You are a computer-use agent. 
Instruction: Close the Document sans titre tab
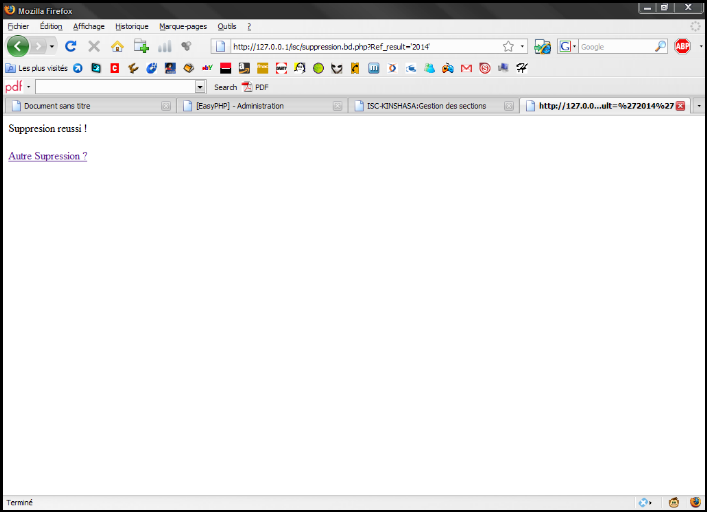click(x=166, y=106)
